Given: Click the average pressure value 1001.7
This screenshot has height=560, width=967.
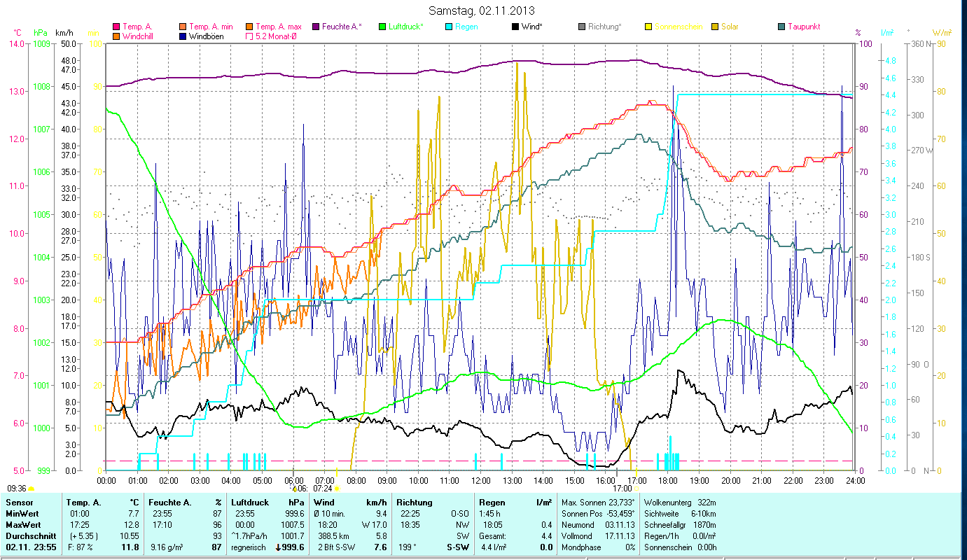Looking at the screenshot, I should (293, 535).
